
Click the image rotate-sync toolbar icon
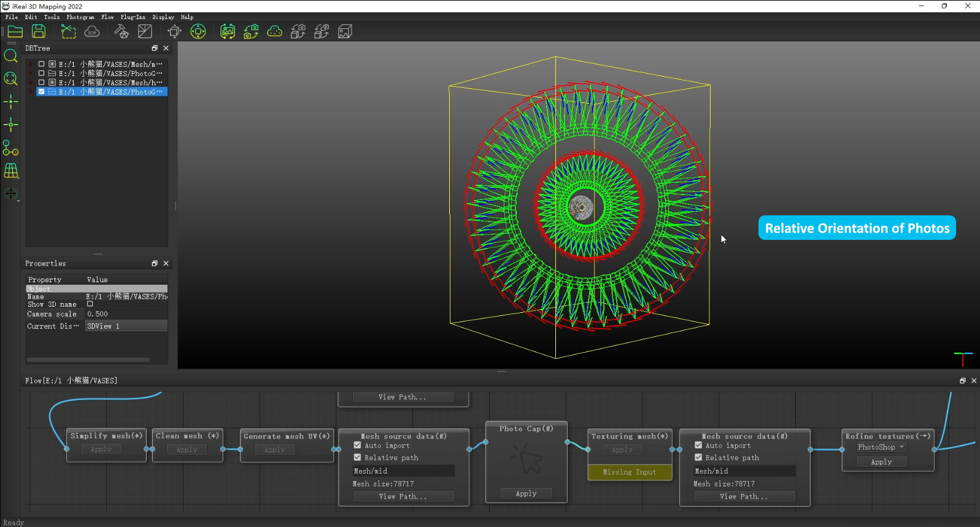click(228, 31)
